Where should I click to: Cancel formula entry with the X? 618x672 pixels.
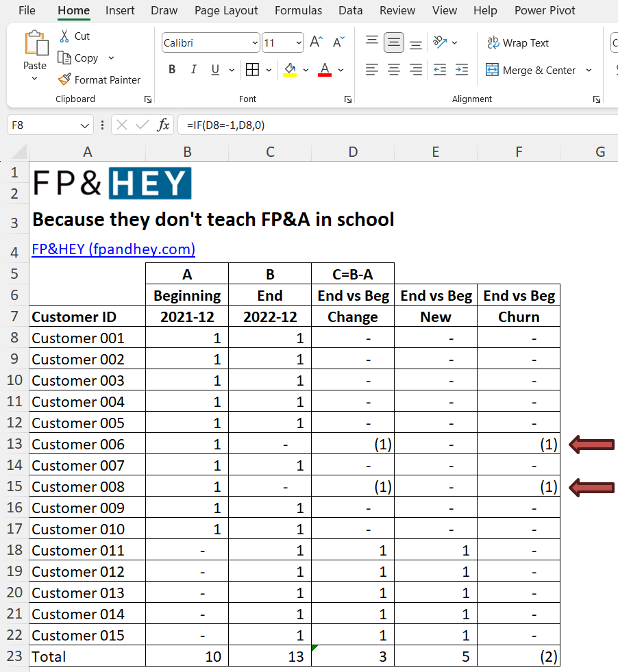pyautogui.click(x=122, y=125)
